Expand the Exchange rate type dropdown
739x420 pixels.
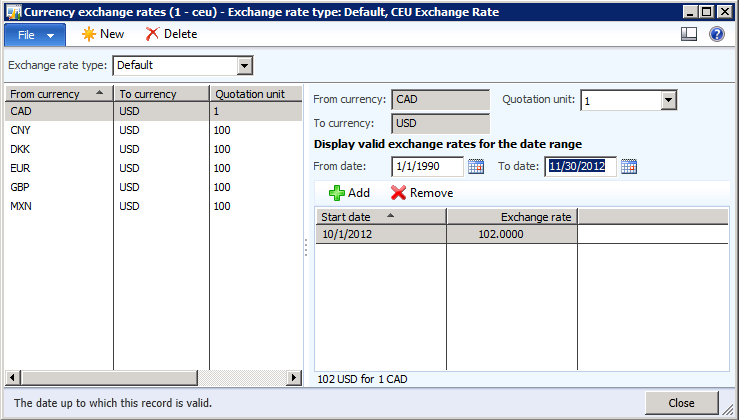[x=244, y=66]
